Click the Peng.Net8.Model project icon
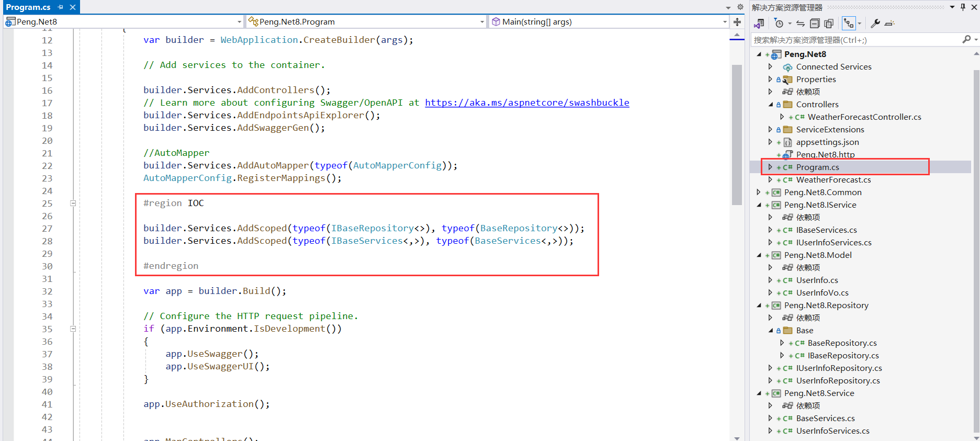Viewport: 980px width, 441px height. click(776, 255)
